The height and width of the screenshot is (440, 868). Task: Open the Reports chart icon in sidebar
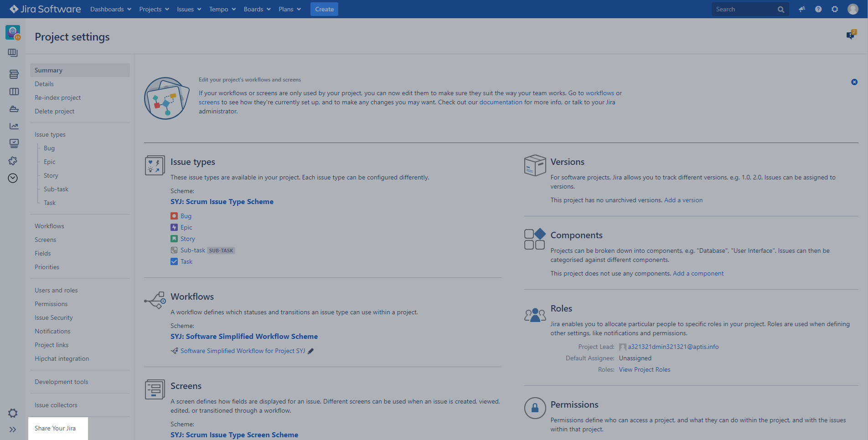pos(14,126)
